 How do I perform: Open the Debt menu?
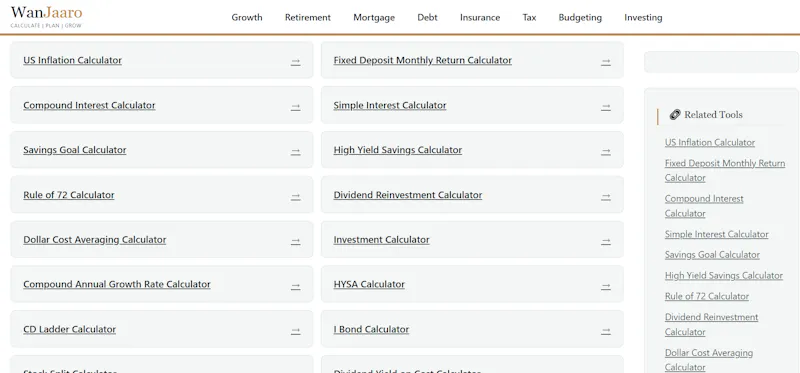[x=428, y=17]
